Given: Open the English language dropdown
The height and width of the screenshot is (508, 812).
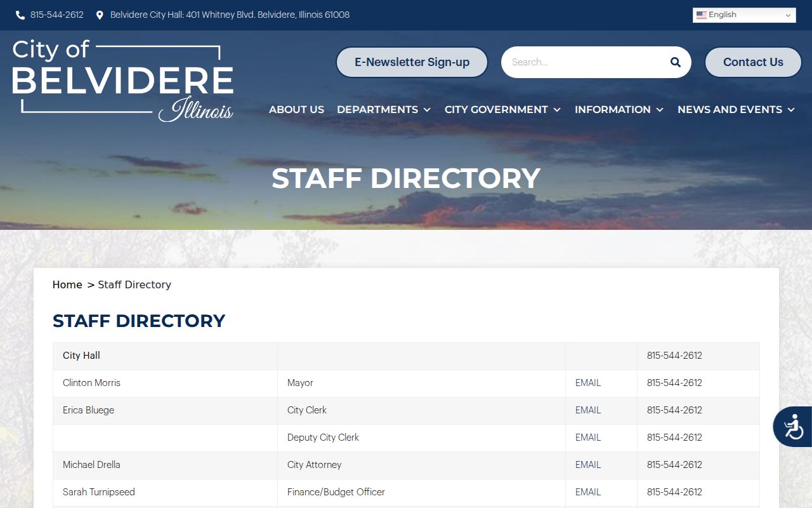Looking at the screenshot, I should pos(744,15).
